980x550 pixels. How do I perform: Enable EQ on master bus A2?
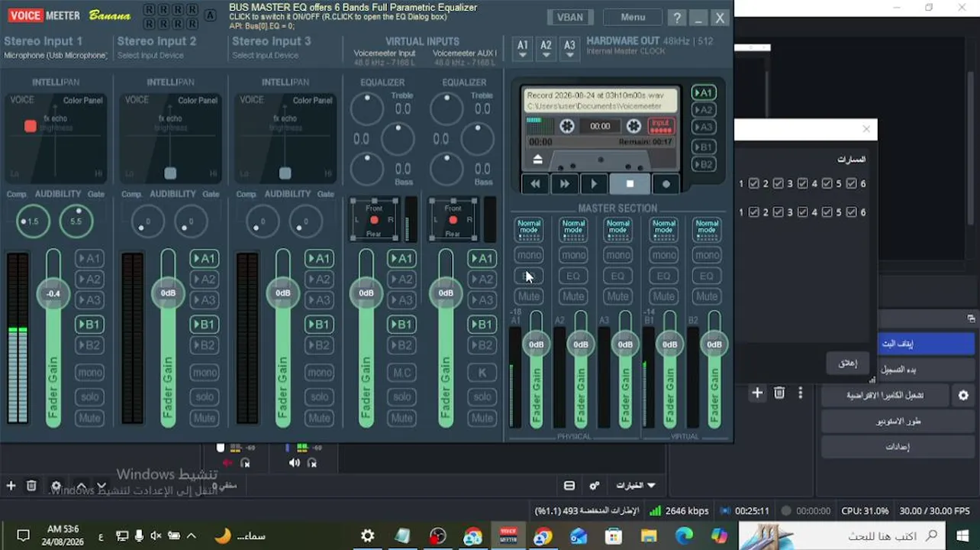573,276
